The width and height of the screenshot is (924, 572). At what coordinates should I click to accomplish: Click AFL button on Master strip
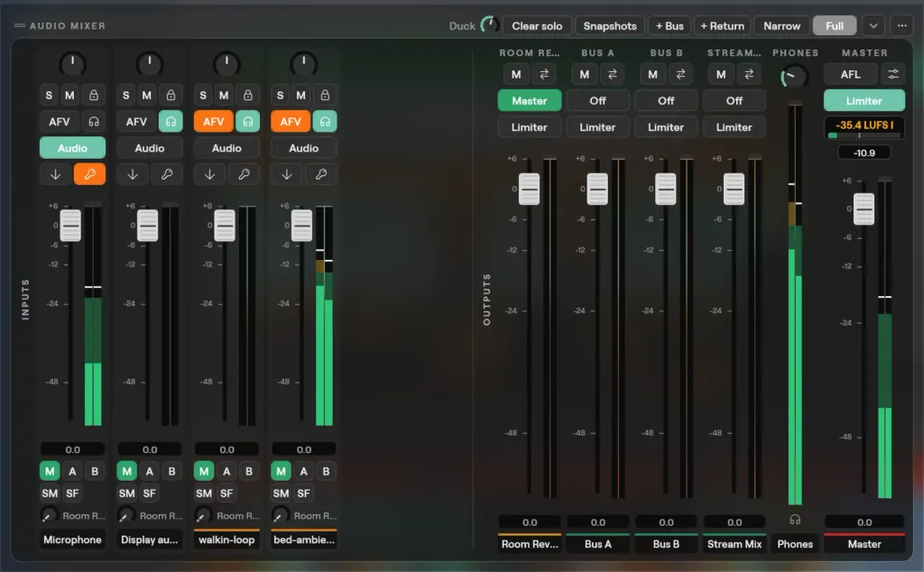tap(850, 74)
